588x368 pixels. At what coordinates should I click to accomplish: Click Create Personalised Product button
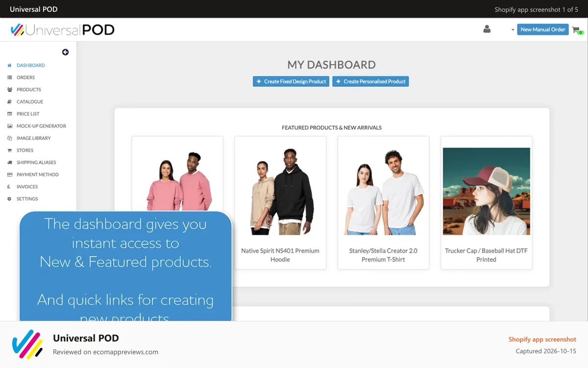coord(370,81)
